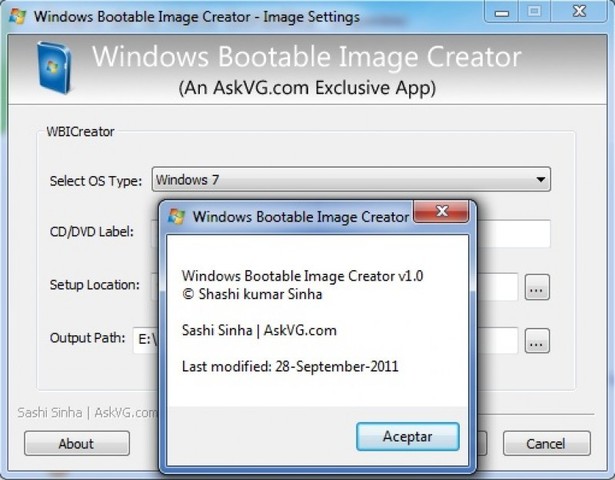Open the Select OS Type dropdown
Screen dimensions: 615x480
(351, 180)
